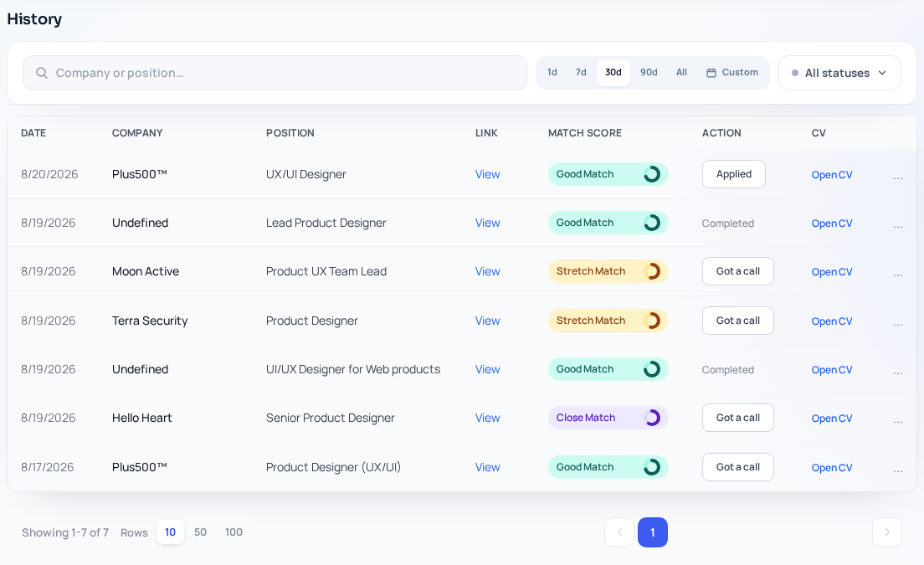Set rows per page to 10
924x565 pixels.
point(170,532)
